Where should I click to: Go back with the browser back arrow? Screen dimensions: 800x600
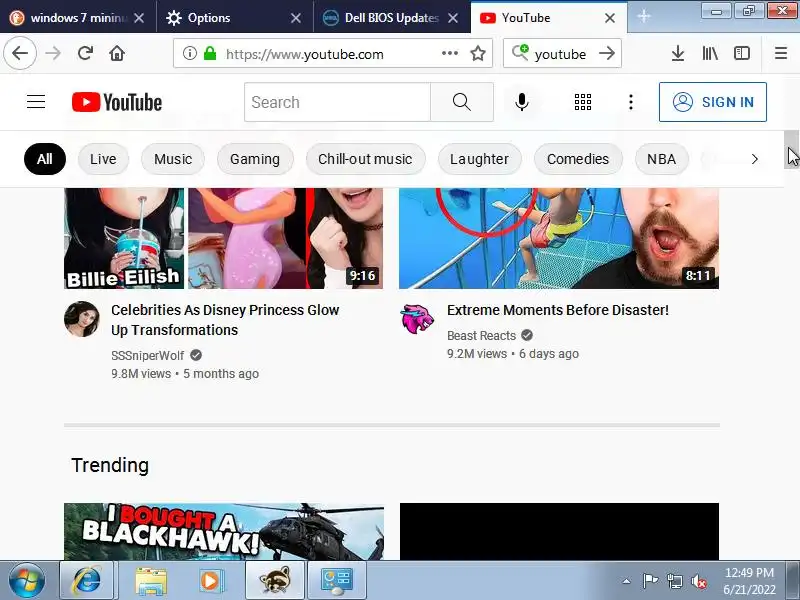pyautogui.click(x=20, y=53)
